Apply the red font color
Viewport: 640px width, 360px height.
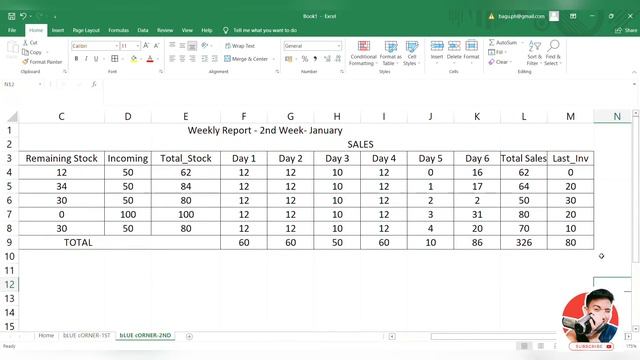(x=150, y=59)
